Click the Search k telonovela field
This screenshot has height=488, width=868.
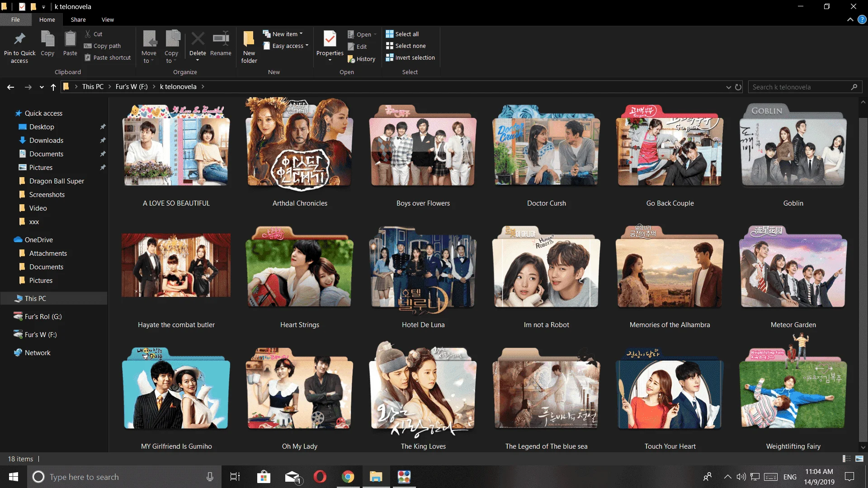[x=805, y=87]
